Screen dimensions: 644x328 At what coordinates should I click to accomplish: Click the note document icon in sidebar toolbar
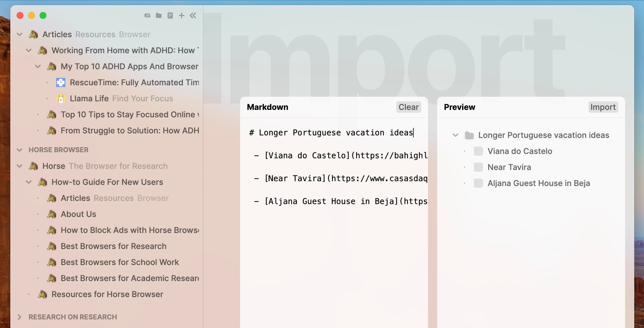point(170,15)
